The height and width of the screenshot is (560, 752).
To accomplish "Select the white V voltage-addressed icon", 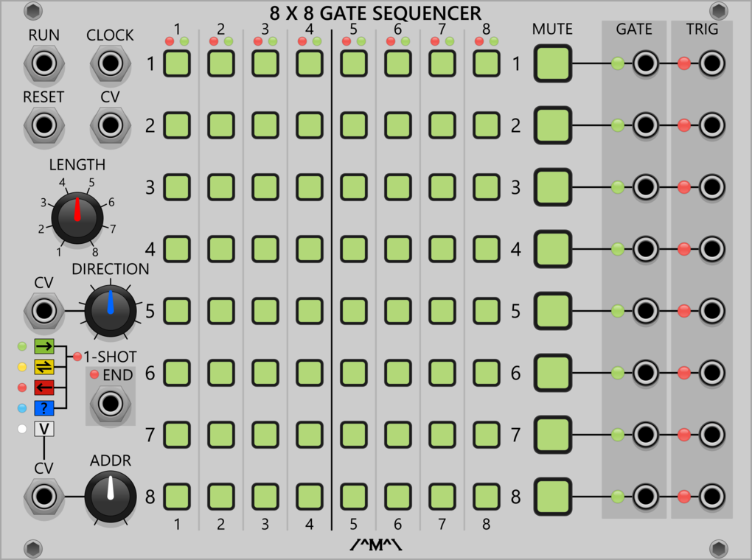I will [x=44, y=429].
